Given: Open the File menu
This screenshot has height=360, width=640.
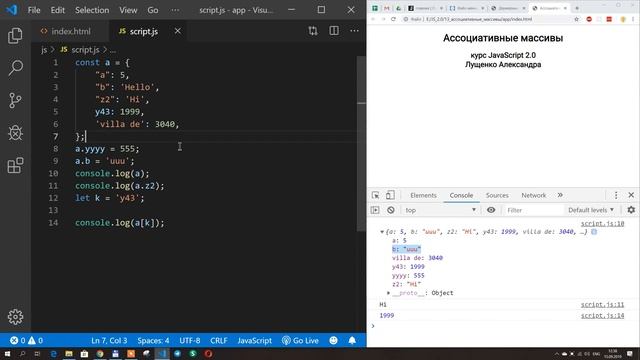Looking at the screenshot, I should pyautogui.click(x=34, y=10).
